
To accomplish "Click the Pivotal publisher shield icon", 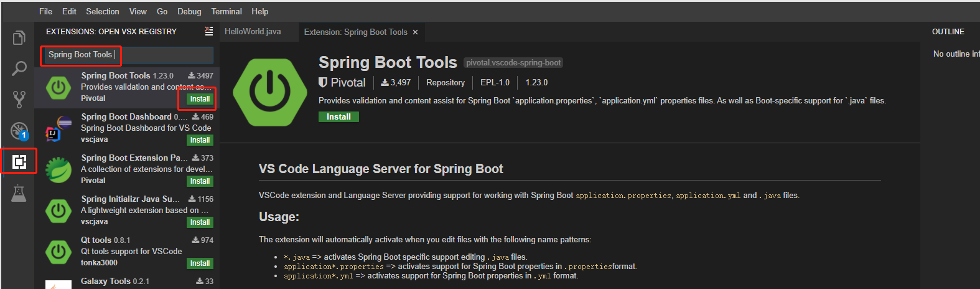I will point(322,82).
